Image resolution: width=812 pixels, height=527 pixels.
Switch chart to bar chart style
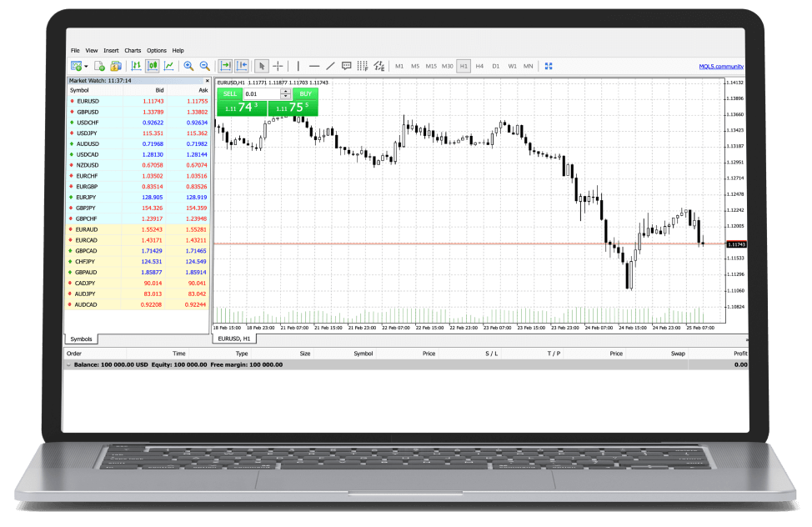tap(136, 66)
